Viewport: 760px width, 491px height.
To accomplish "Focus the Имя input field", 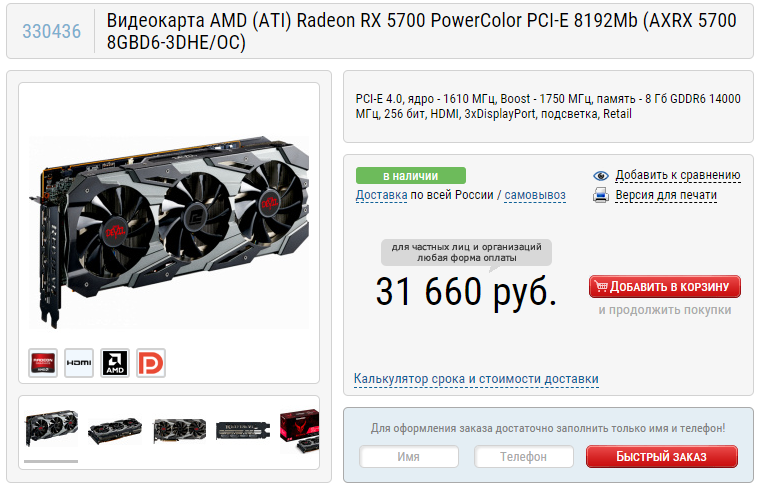I will click(409, 457).
